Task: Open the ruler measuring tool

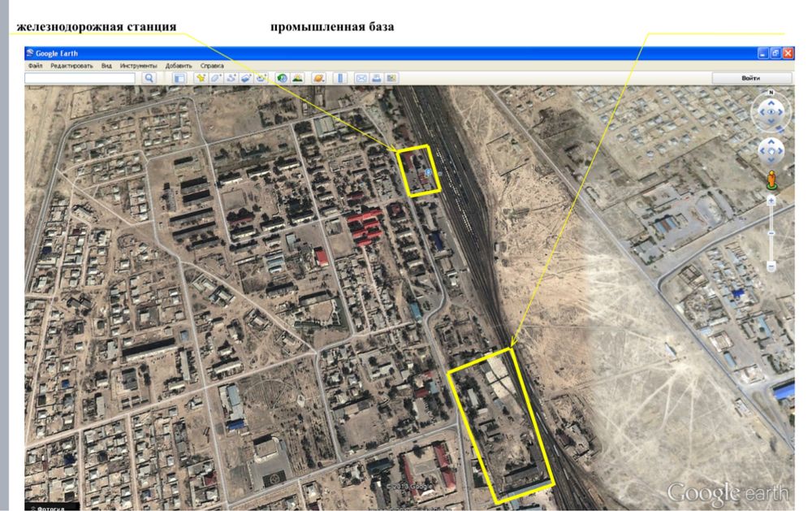Action: tap(340, 78)
